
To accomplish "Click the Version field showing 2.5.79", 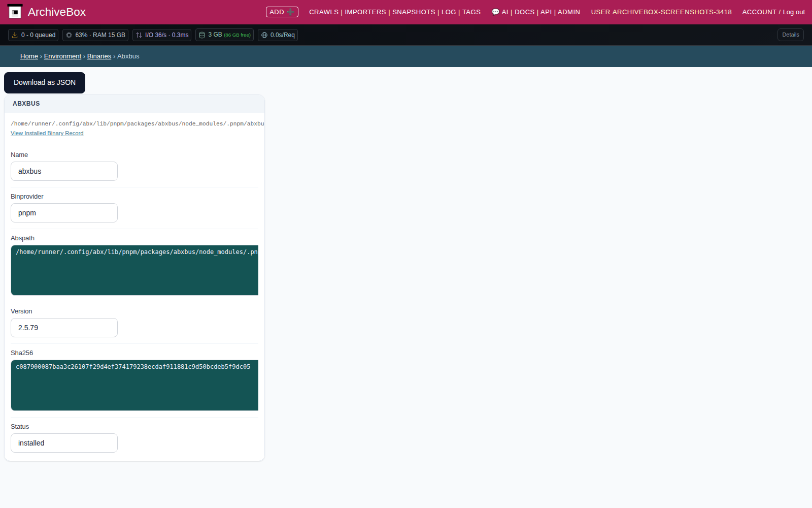I will (x=64, y=328).
